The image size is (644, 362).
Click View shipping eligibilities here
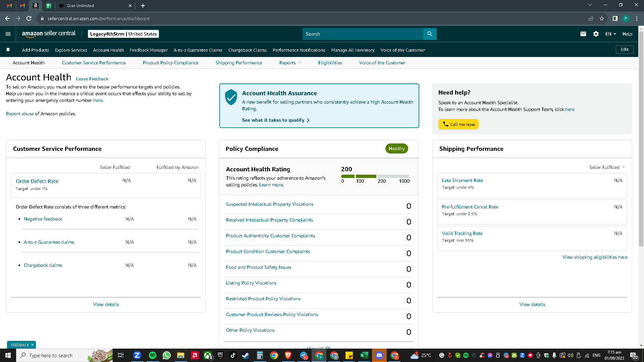click(595, 257)
